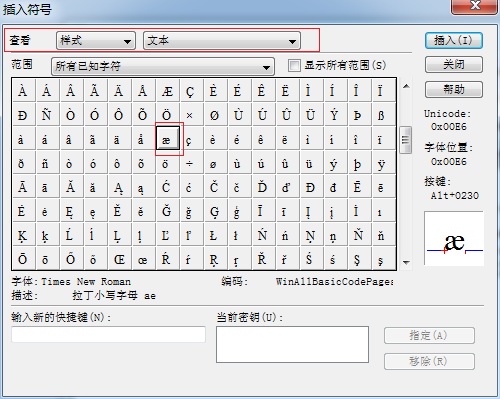Screen dimensions: 500x399
Task: Select the ç lowercase cedilla cell
Action: [192, 139]
